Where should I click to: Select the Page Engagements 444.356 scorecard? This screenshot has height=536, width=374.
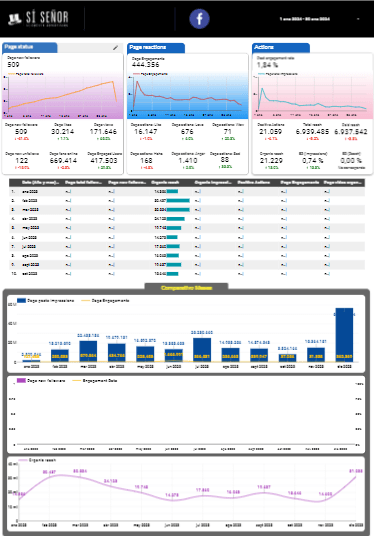click(x=146, y=62)
